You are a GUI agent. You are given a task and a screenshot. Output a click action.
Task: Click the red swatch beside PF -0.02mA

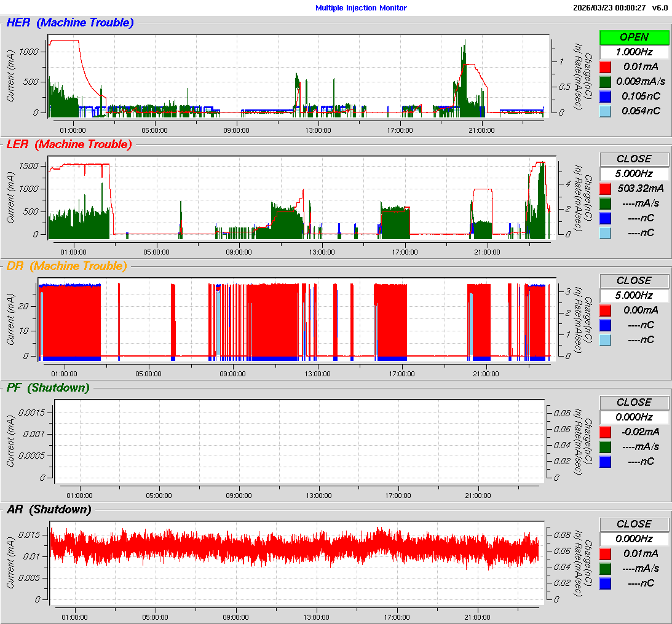coord(606,432)
